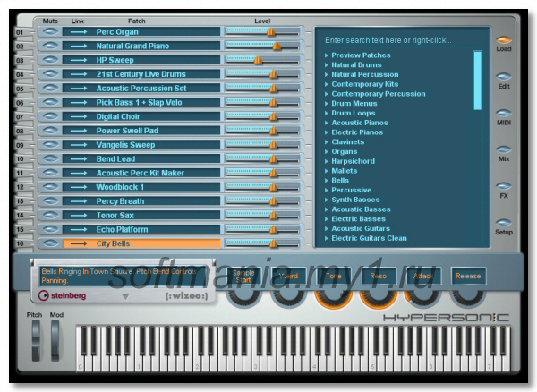537x392 pixels.
Task: Mute channel 01 Perc Organ
Action: (51, 32)
